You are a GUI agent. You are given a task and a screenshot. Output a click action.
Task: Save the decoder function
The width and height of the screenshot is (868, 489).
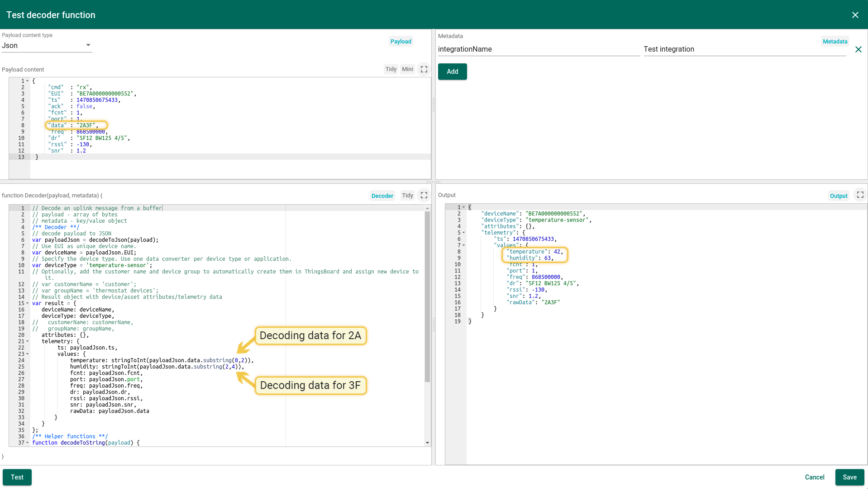click(x=849, y=477)
